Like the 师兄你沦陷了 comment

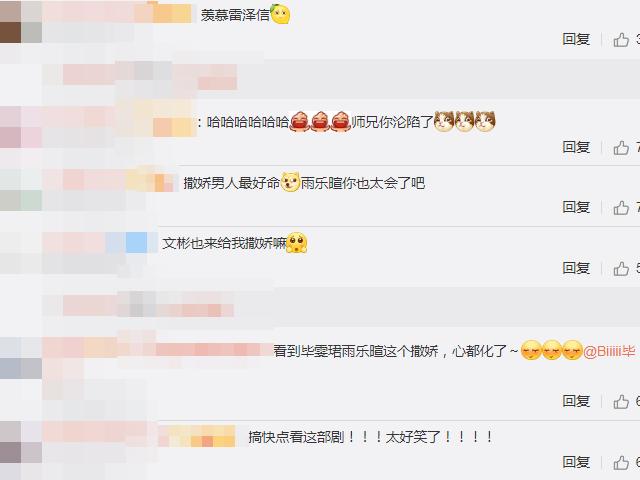pyautogui.click(x=621, y=147)
